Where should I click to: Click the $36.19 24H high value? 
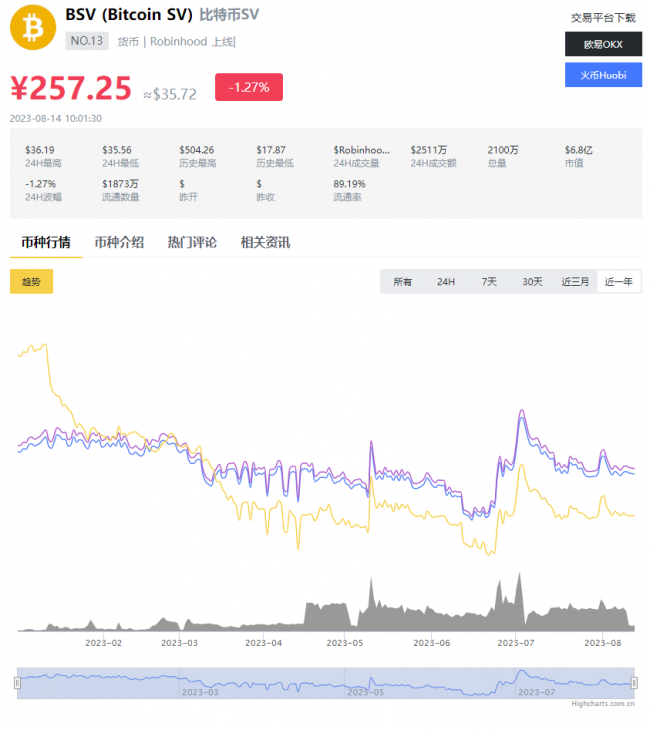pyautogui.click(x=40, y=150)
